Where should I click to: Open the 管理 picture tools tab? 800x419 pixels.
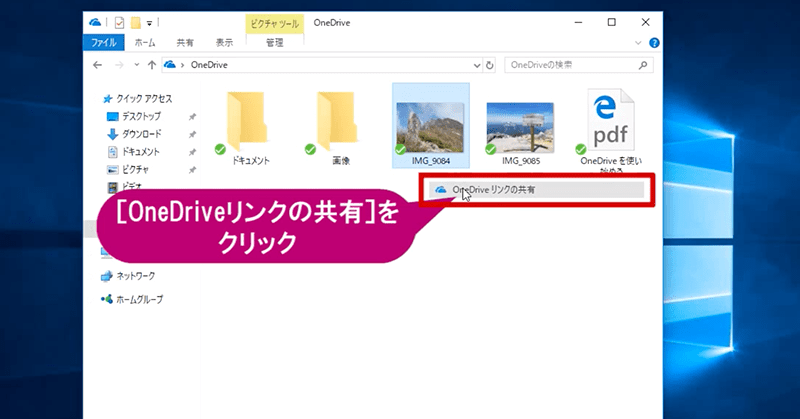[274, 42]
